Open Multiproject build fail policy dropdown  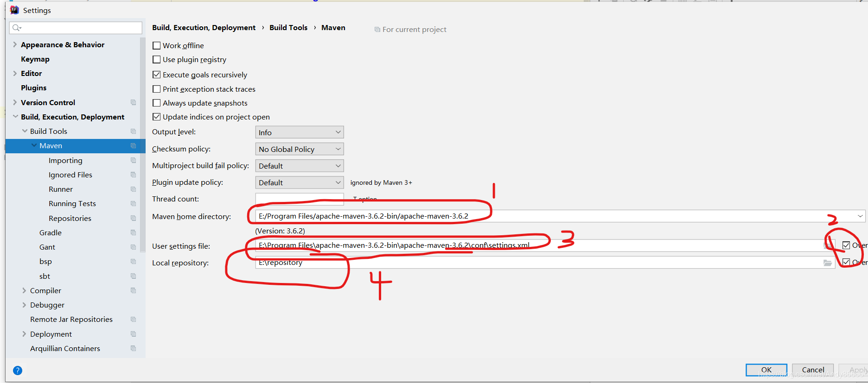pos(300,166)
